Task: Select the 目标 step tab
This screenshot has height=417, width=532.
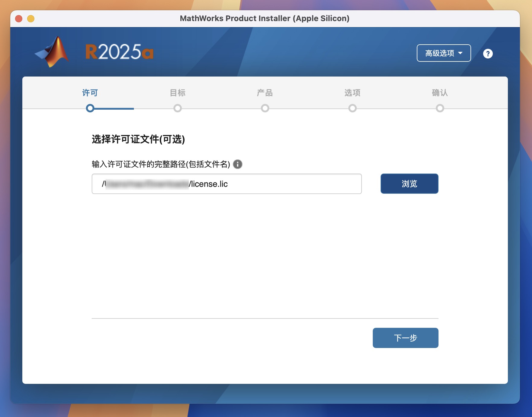Action: click(178, 93)
